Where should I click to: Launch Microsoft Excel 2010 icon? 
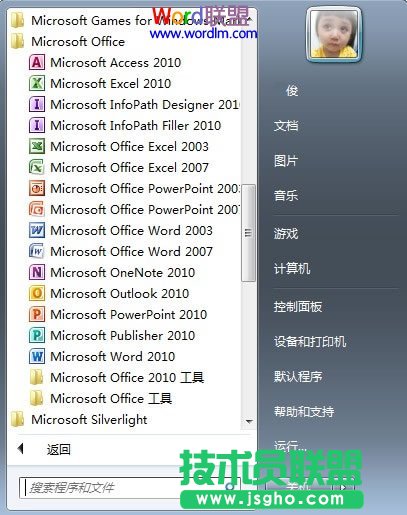point(37,83)
